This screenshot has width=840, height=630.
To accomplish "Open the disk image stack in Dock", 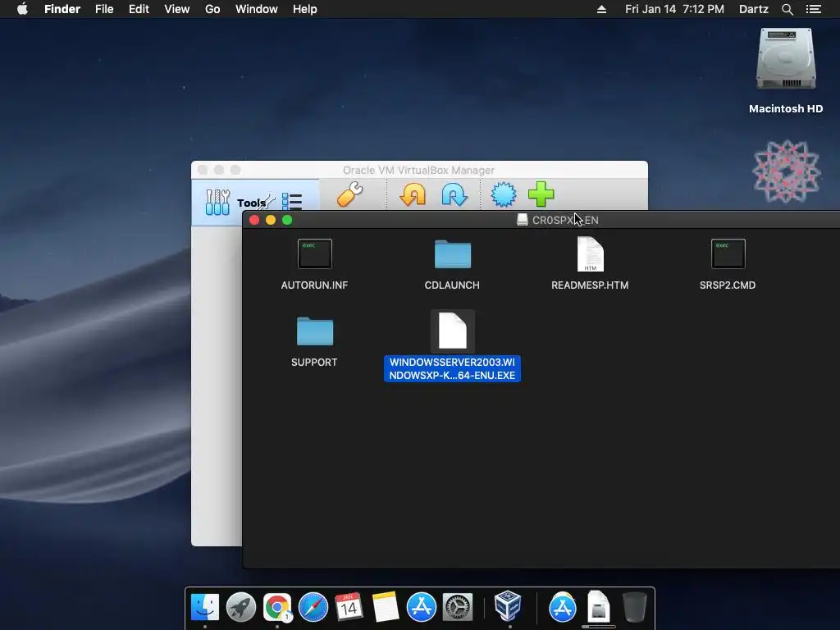I will coord(598,607).
